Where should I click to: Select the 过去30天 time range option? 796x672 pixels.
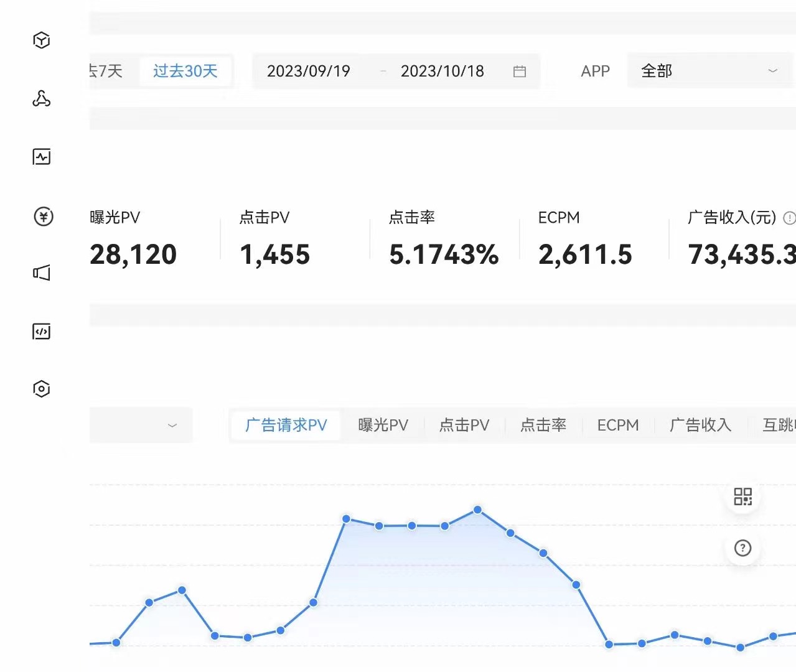tap(185, 72)
